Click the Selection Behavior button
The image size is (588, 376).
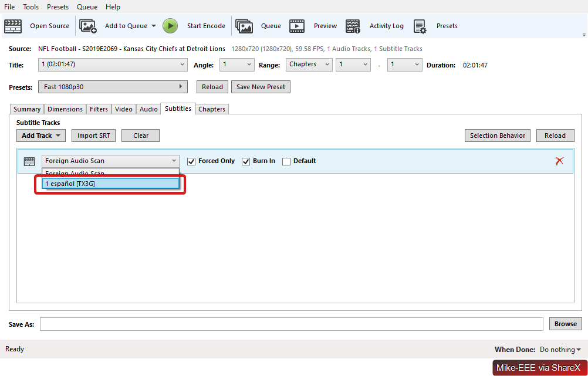497,136
